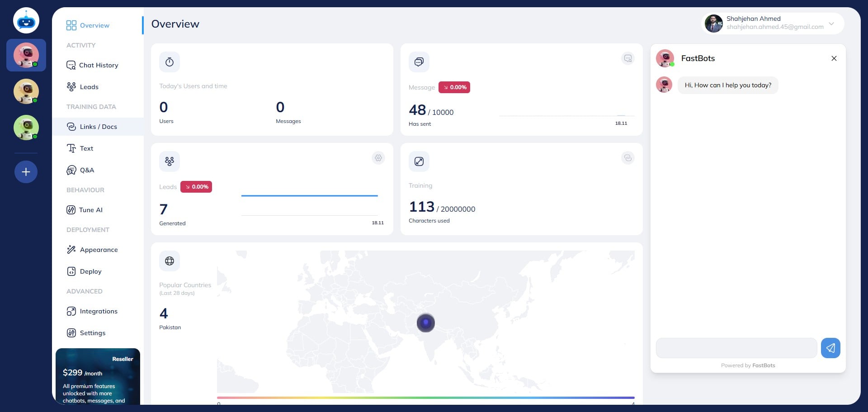This screenshot has height=412, width=868.
Task: Expand the Shahjehan Ahmed account dropdown
Action: (x=831, y=24)
